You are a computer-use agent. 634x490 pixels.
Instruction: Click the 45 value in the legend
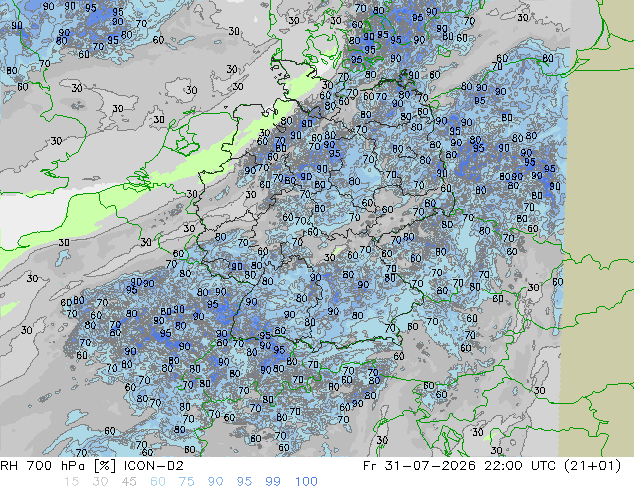(x=129, y=482)
